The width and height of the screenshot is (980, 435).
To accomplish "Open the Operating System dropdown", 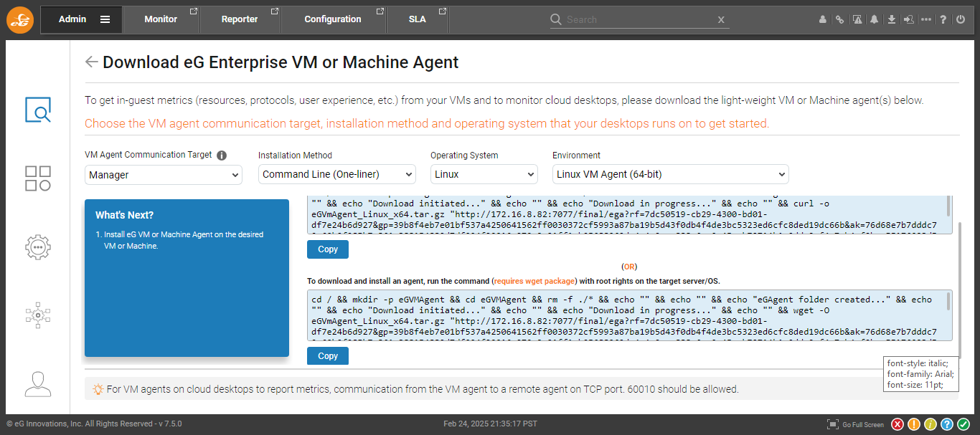I will [484, 174].
